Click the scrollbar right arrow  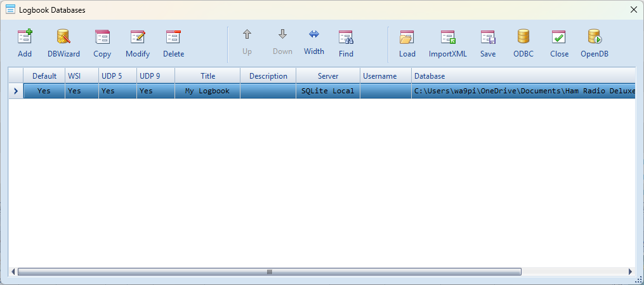point(631,272)
